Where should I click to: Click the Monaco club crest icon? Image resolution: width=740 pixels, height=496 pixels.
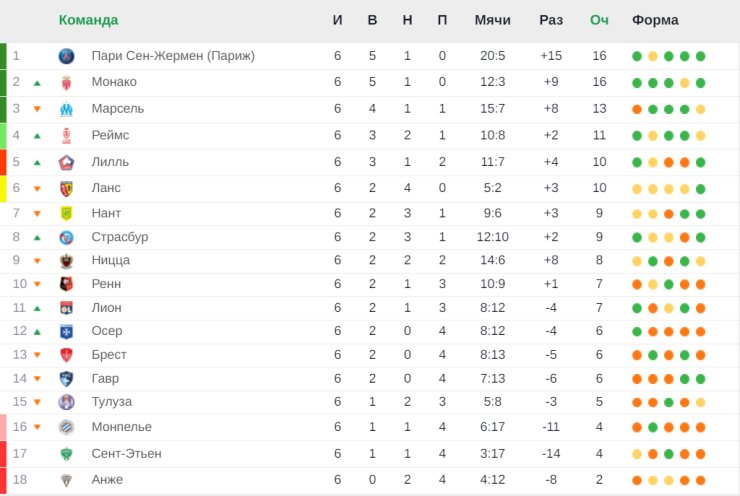pos(66,82)
